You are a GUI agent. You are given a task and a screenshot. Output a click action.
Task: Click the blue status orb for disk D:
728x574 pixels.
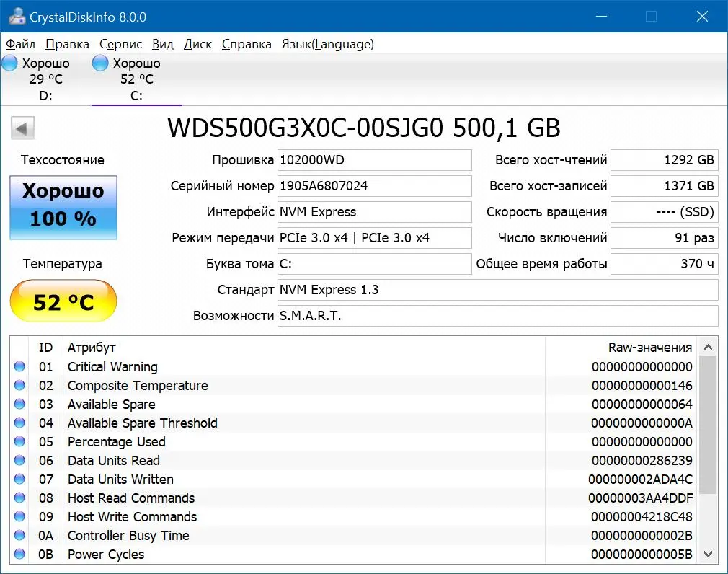coord(9,63)
